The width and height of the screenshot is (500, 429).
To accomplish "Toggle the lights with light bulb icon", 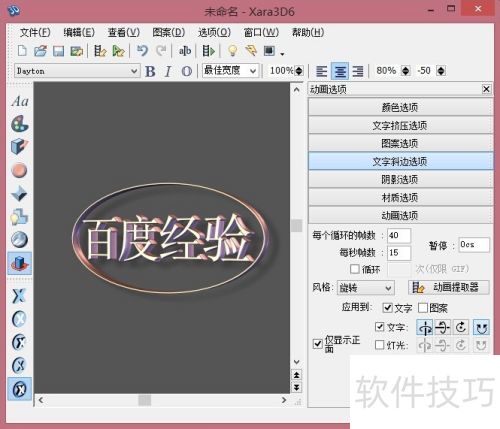I will pos(232,51).
